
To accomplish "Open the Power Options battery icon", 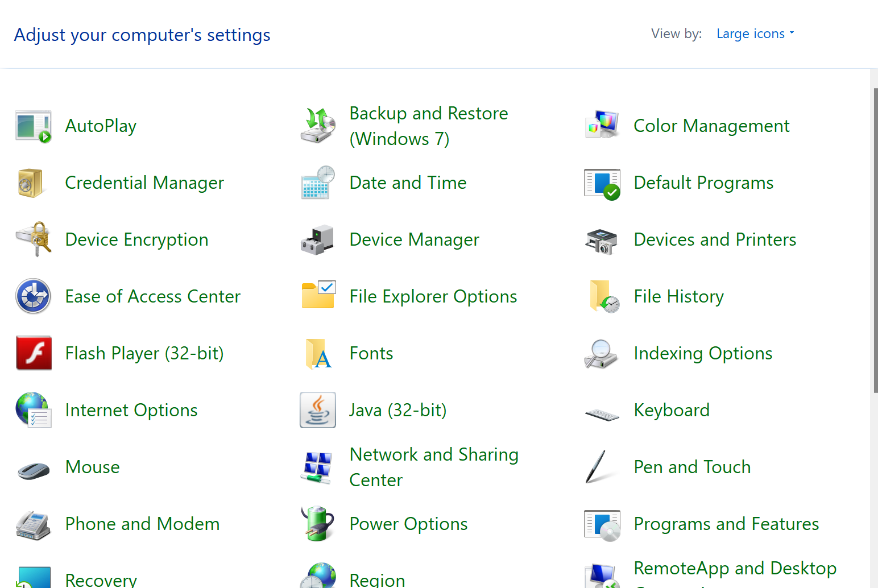I will point(317,524).
